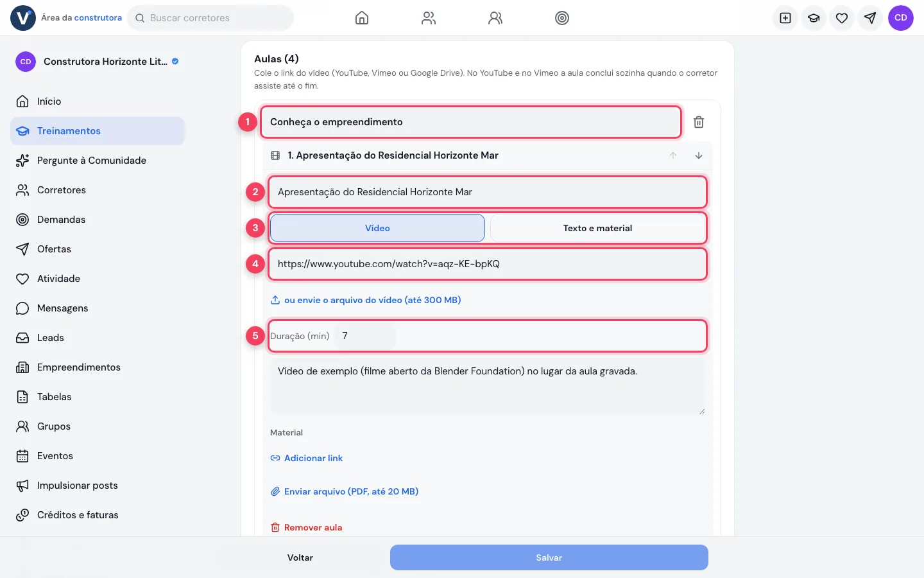Open the groups icon in top navigation
The width and height of the screenshot is (924, 578).
(x=495, y=18)
